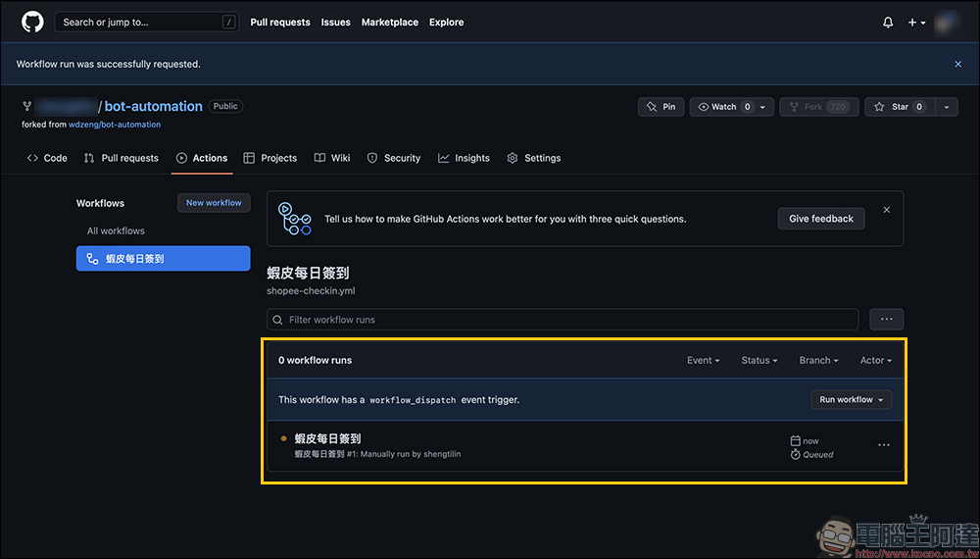Pin the bot-automation repository

[661, 107]
